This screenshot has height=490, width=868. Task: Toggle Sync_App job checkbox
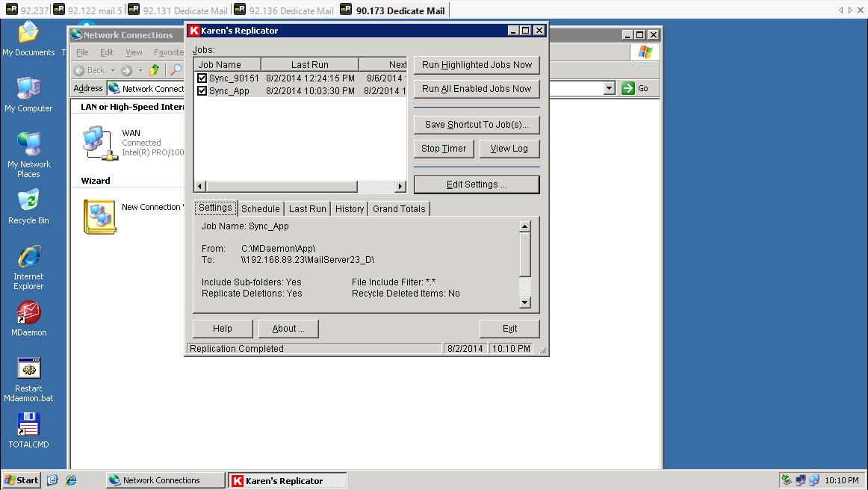[202, 91]
